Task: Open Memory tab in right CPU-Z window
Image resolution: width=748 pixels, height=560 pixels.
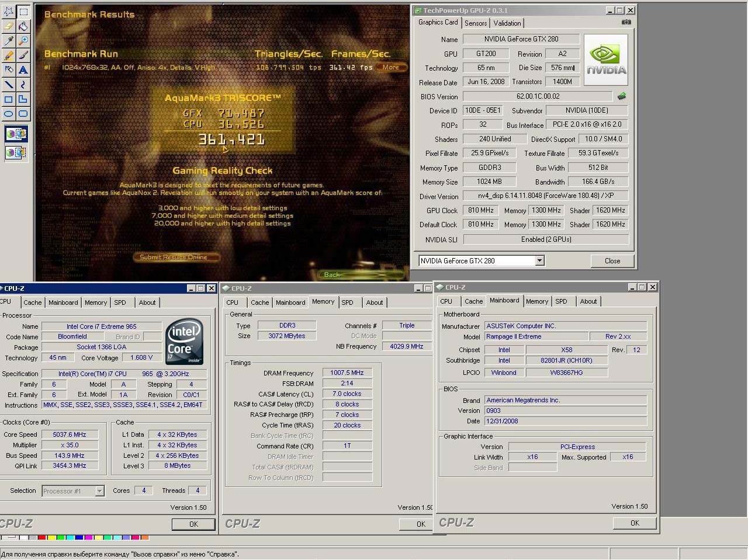Action: click(x=537, y=301)
